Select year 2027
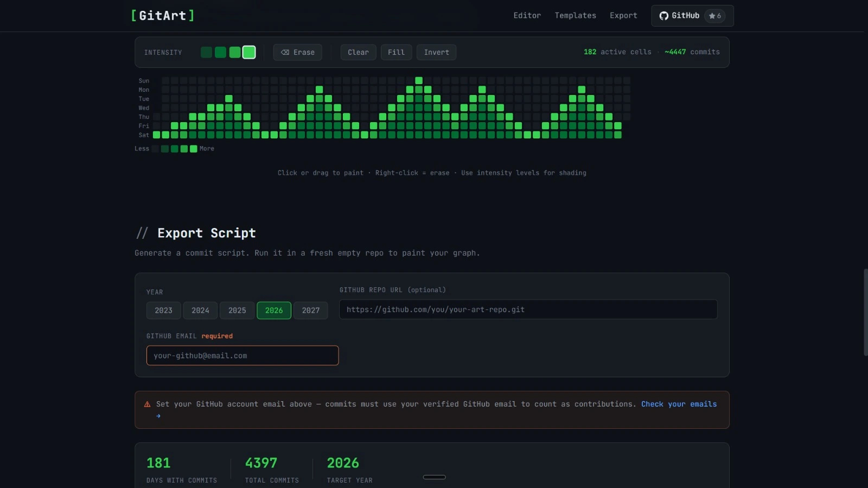This screenshot has height=488, width=868. click(311, 310)
